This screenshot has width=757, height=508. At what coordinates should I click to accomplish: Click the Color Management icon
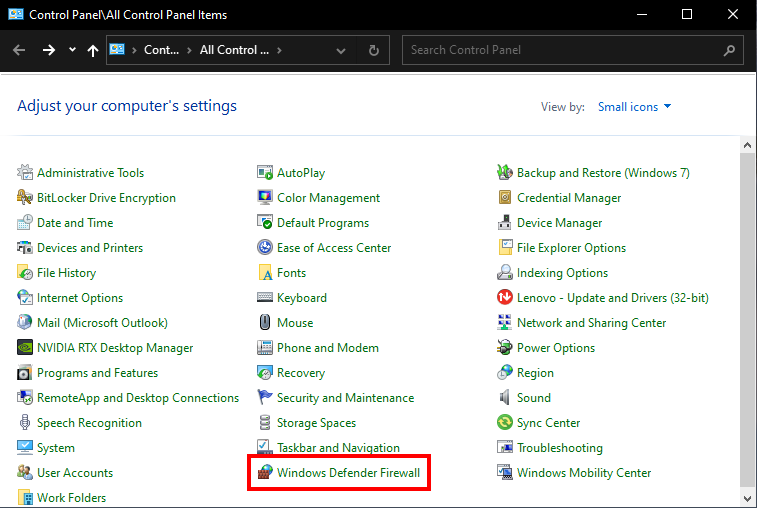pos(265,198)
